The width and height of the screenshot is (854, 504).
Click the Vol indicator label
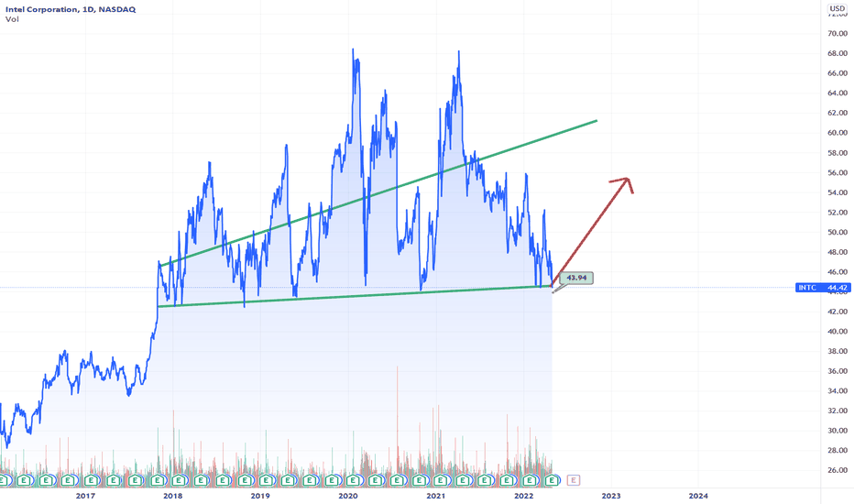(x=12, y=19)
